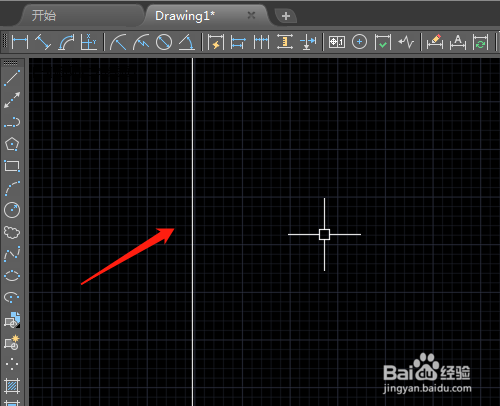Switch to the Drawing1* tab
Image resolution: width=500 pixels, height=406 pixels.
(x=185, y=16)
